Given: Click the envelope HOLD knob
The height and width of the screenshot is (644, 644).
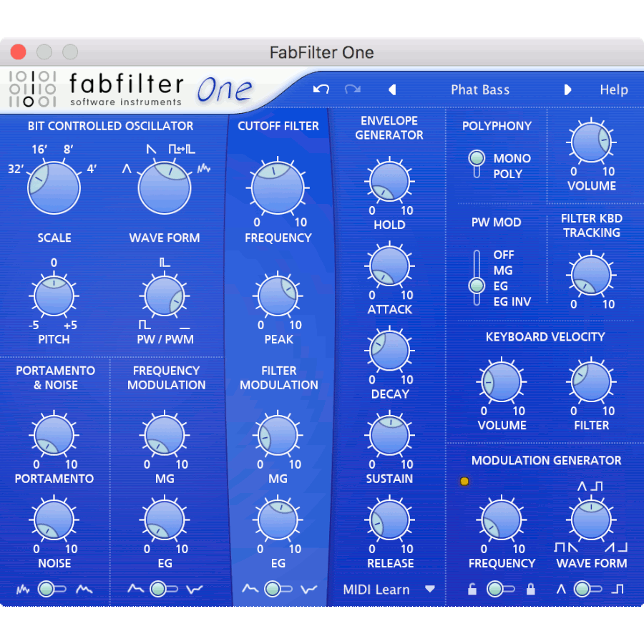Looking at the screenshot, I should (x=390, y=181).
